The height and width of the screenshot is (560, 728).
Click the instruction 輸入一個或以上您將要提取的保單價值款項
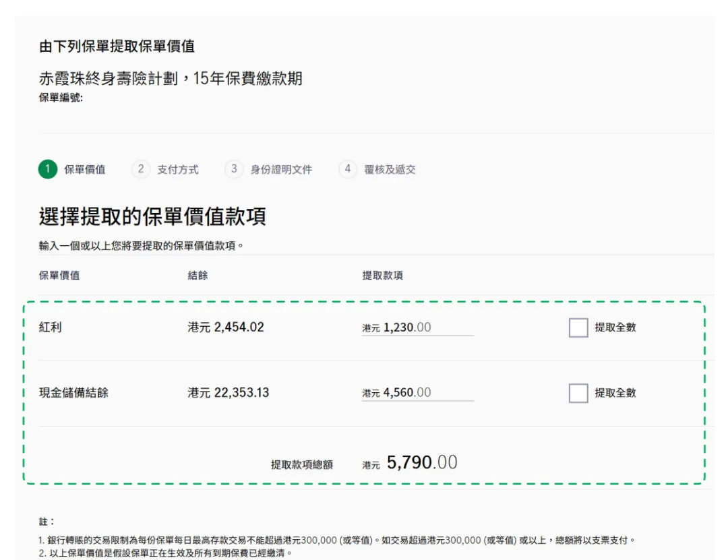pos(141,246)
